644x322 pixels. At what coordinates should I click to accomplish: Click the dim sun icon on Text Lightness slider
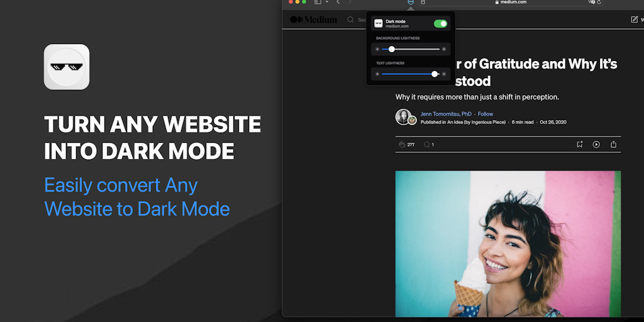click(x=377, y=74)
